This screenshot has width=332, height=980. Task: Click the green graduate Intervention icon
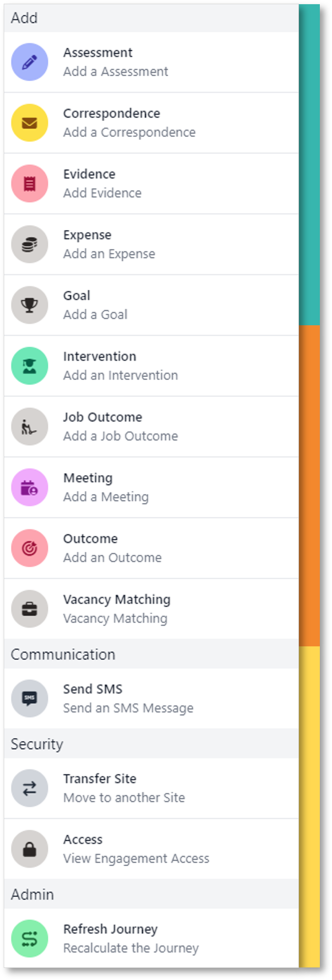click(29, 366)
